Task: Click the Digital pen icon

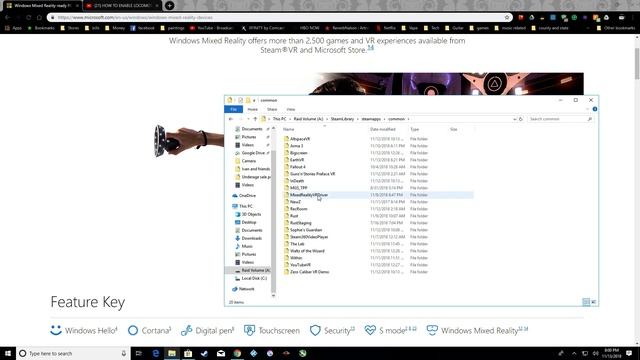Action: point(187,330)
